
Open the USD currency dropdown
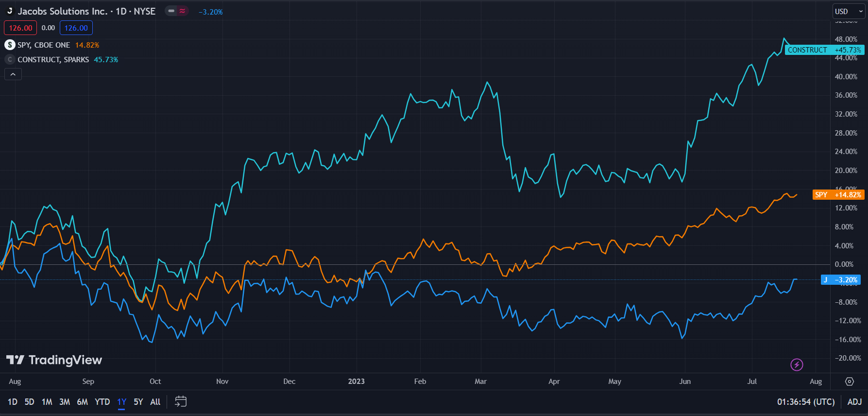click(x=849, y=11)
